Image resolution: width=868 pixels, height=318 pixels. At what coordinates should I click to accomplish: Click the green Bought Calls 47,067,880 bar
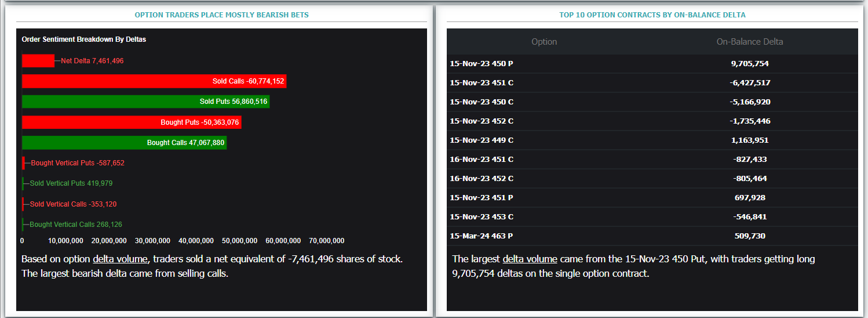click(x=124, y=143)
